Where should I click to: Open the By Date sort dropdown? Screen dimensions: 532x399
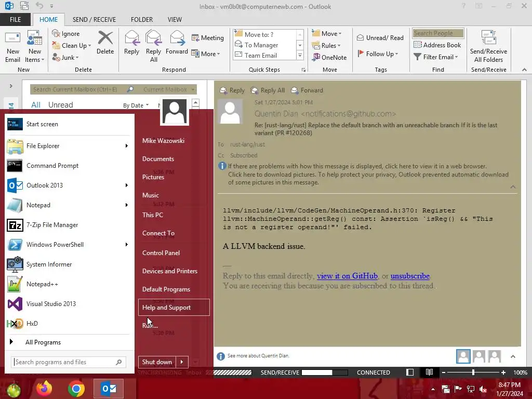[x=136, y=105]
